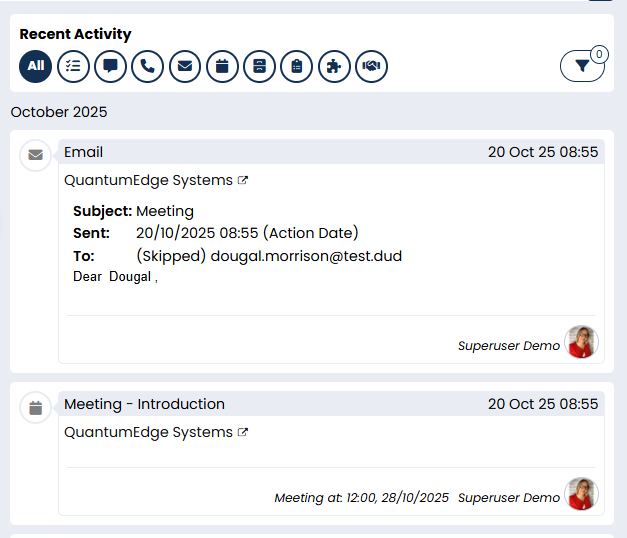Click external link icon in Email card
This screenshot has height=538, width=627.
243,181
